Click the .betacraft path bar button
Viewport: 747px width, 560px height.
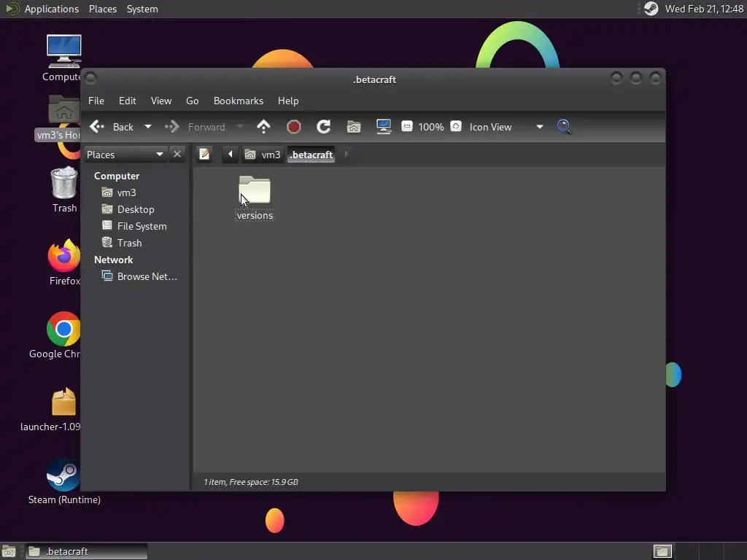311,155
